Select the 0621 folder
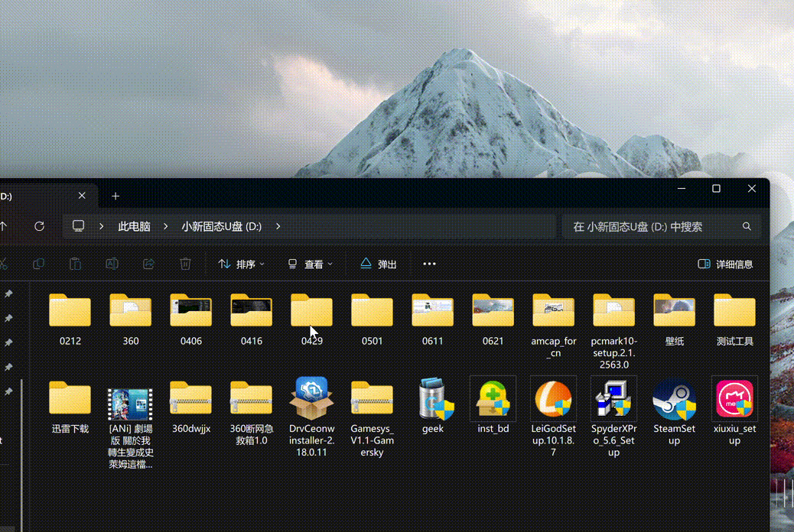794x532 pixels. coord(493,319)
